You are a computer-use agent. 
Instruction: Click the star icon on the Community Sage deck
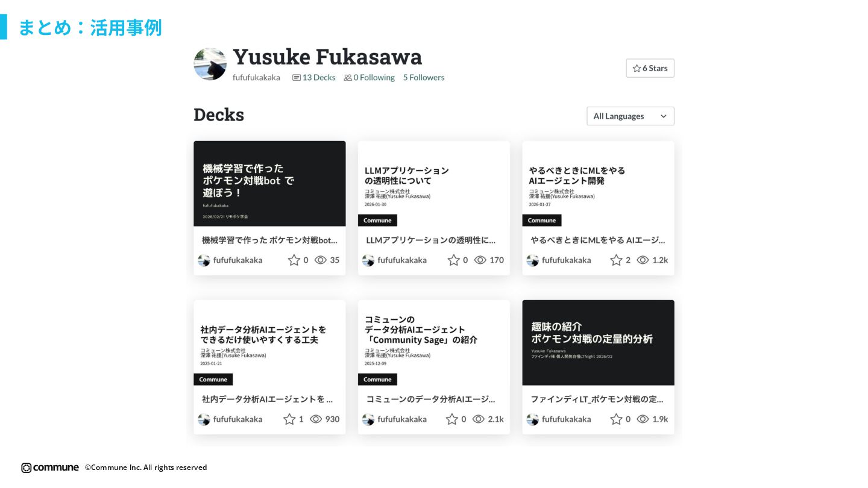(451, 419)
